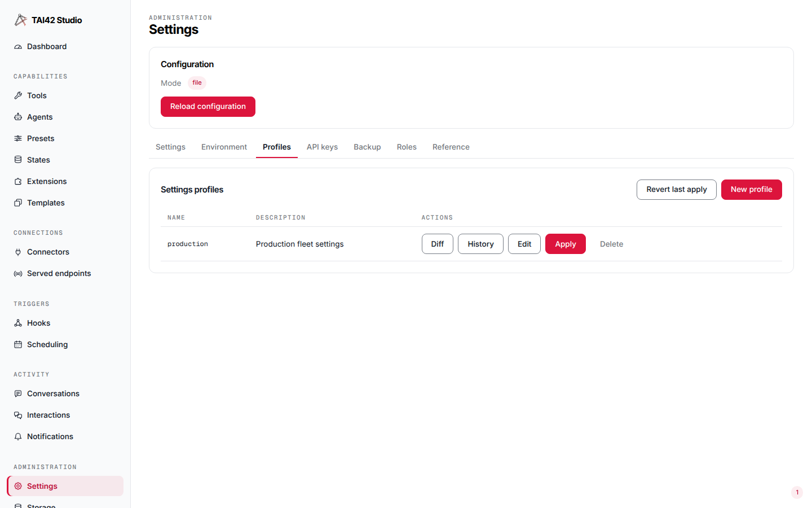812x508 pixels.
Task: Open the Dashboard page
Action: pos(65,47)
